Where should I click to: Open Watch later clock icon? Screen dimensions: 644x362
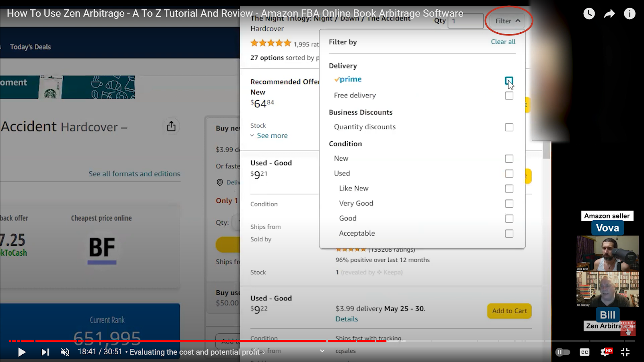click(x=589, y=14)
